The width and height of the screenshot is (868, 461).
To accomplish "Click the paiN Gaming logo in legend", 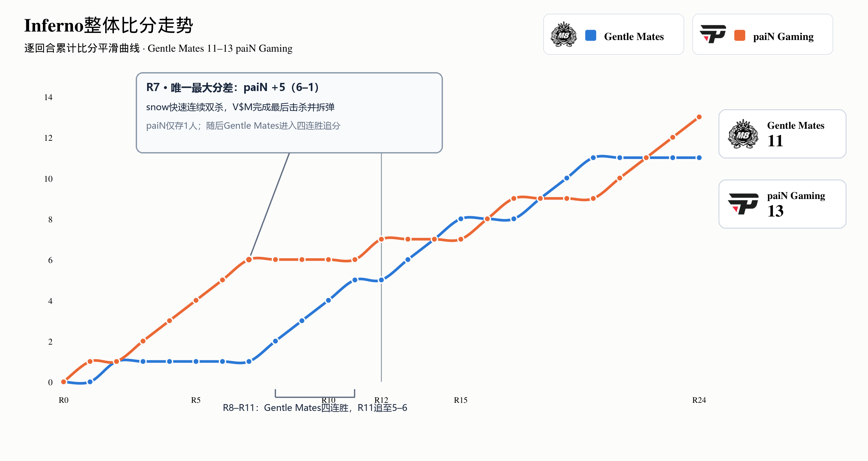I will point(713,34).
